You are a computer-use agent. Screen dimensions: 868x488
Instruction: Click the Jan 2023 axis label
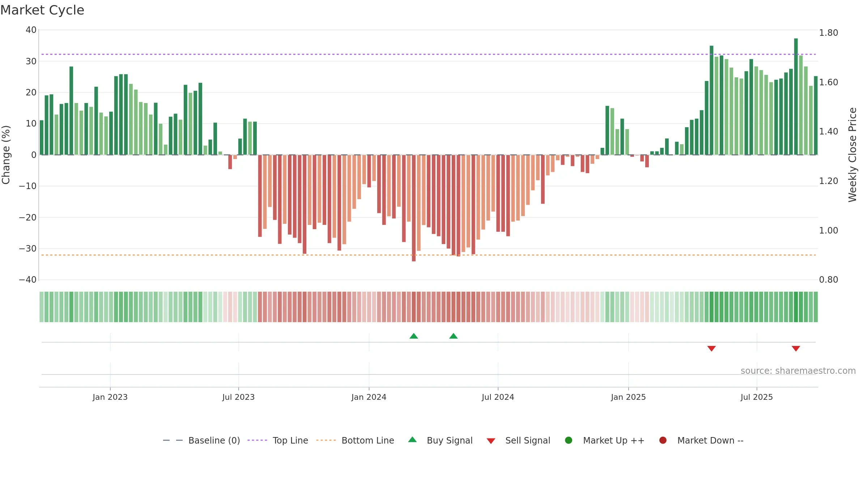[110, 397]
